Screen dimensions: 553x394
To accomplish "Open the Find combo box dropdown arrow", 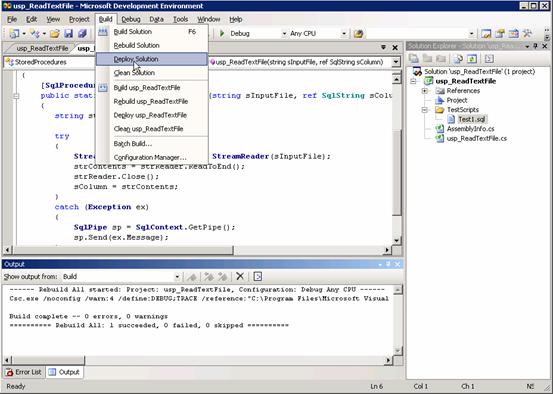I will (472, 34).
